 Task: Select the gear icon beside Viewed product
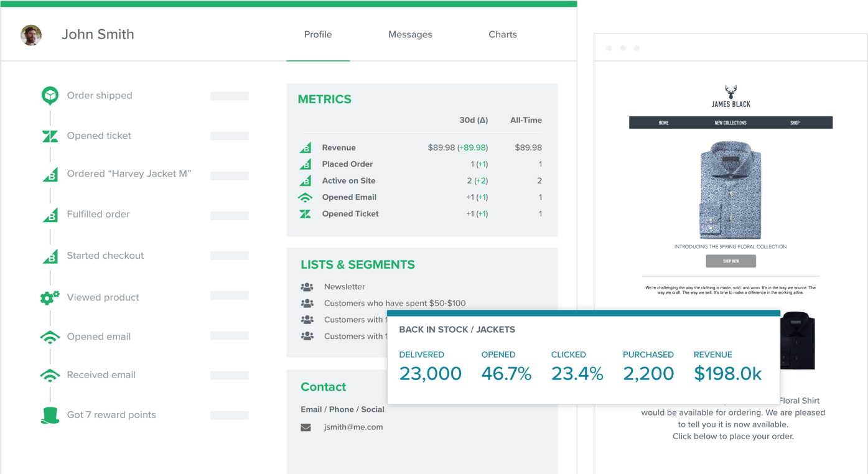coord(50,297)
